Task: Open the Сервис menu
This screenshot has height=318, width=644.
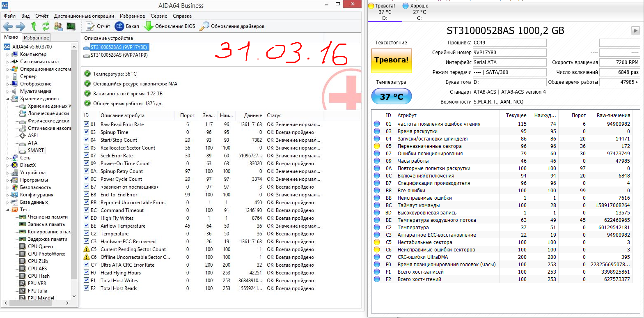Action: (159, 16)
